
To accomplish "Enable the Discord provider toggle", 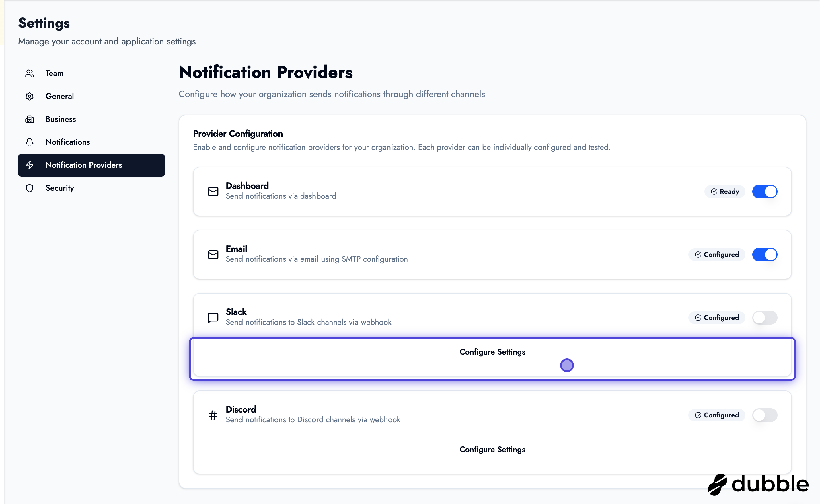I will [765, 415].
